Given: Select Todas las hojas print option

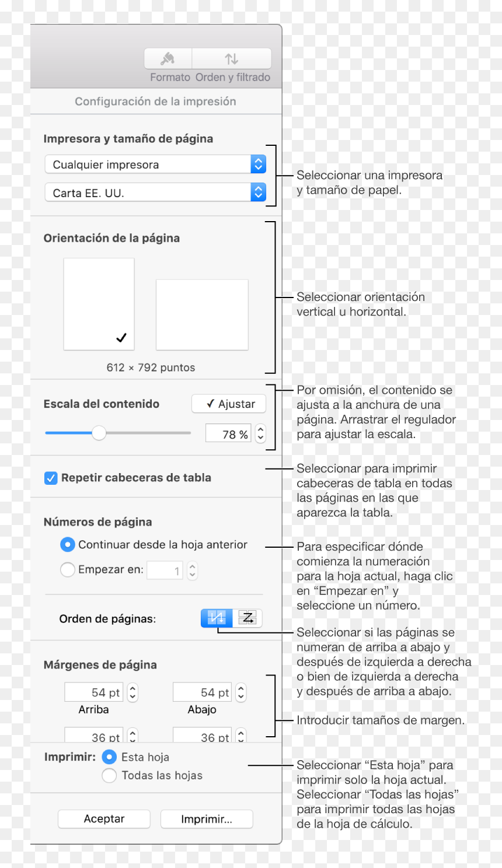Looking at the screenshot, I should [109, 775].
